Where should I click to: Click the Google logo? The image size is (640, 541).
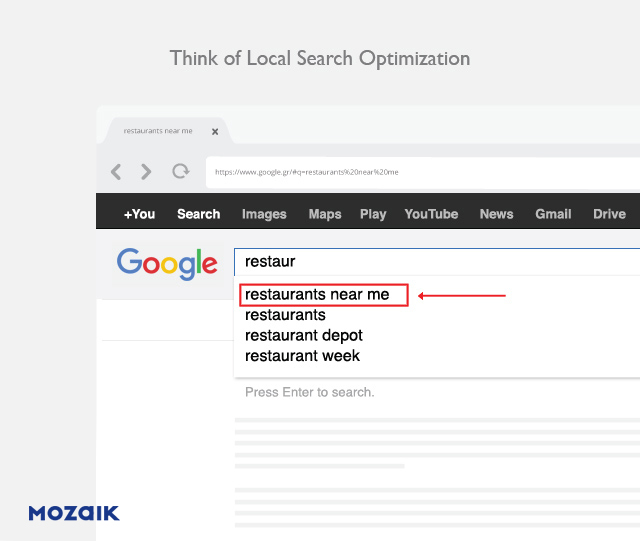(167, 264)
